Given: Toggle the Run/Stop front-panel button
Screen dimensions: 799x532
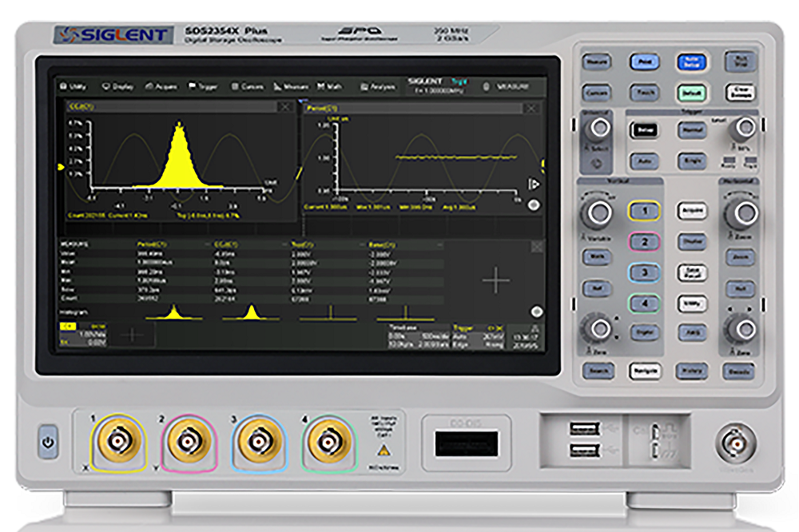Looking at the screenshot, I should coord(740,62).
